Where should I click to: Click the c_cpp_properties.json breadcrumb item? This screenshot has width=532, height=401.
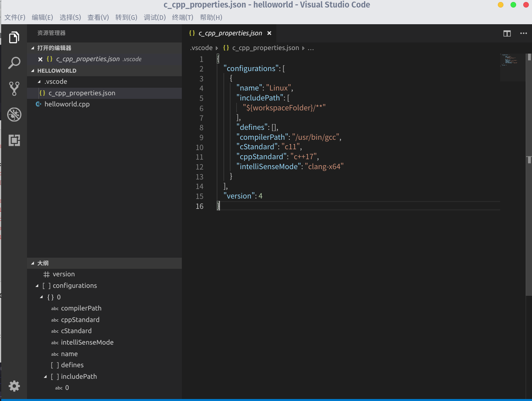(266, 48)
